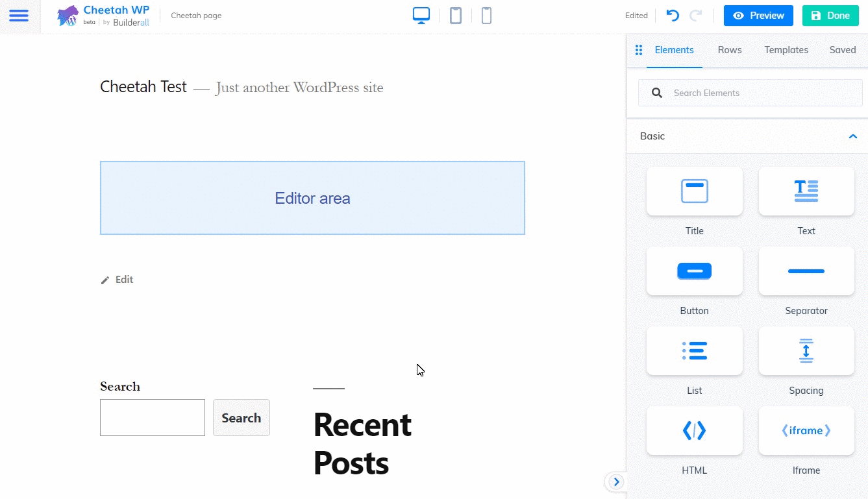This screenshot has width=868, height=499.
Task: Redo the last undone change
Action: 695,16
